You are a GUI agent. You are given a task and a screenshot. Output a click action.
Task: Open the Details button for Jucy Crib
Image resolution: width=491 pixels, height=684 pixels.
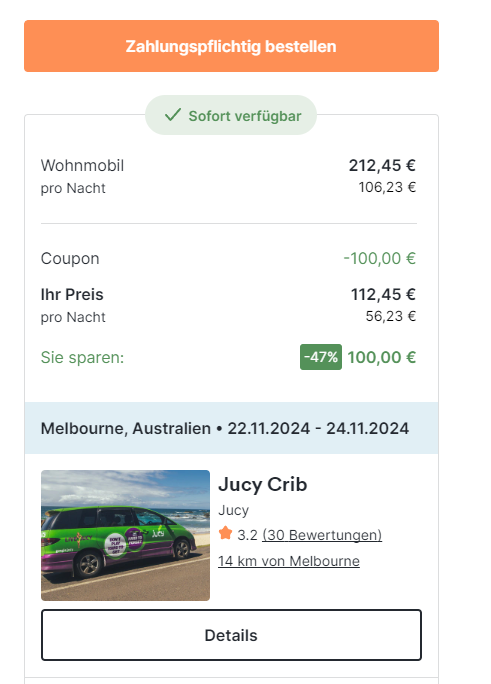231,635
